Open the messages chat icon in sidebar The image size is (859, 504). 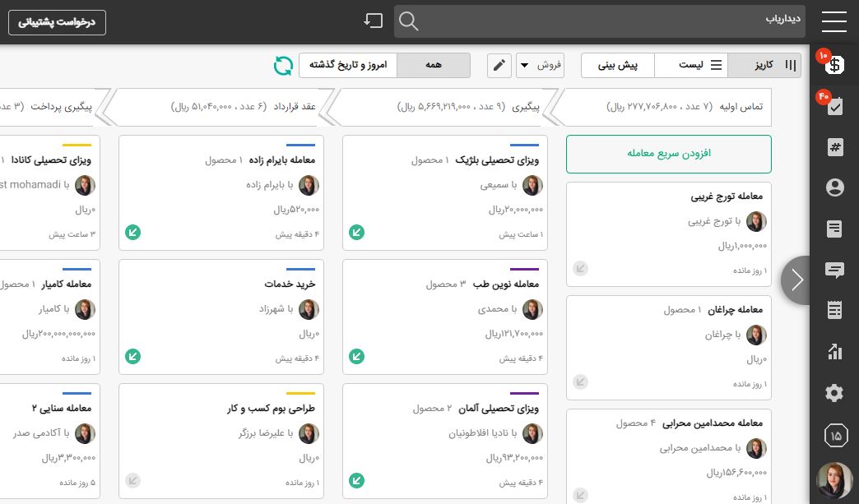tap(834, 270)
